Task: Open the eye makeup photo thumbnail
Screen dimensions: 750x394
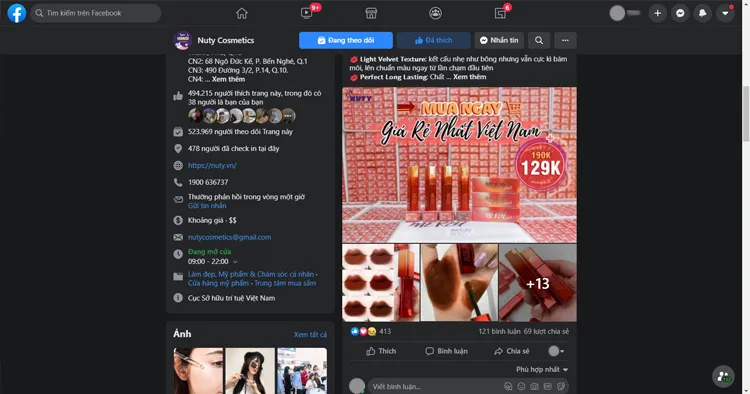Action: 199,371
